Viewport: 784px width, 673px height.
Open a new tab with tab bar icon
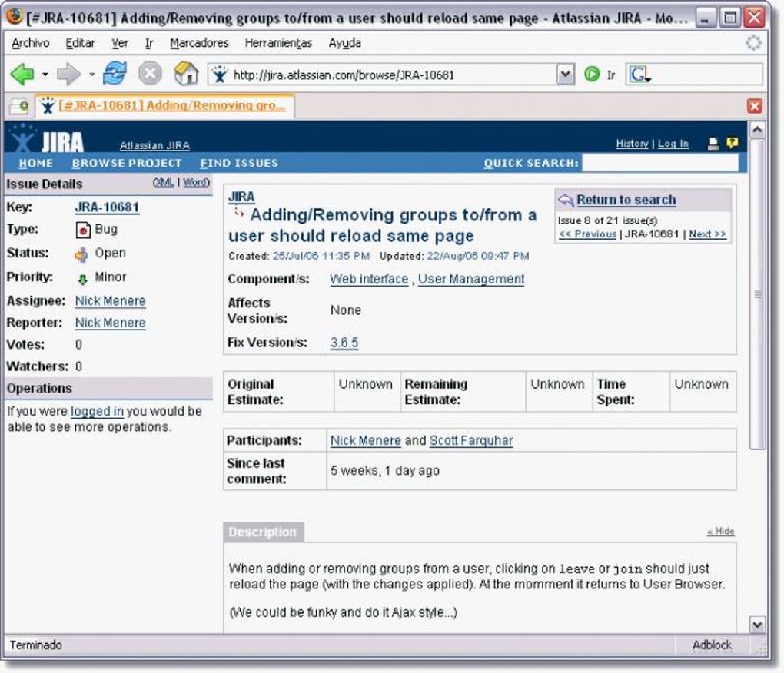click(x=19, y=106)
